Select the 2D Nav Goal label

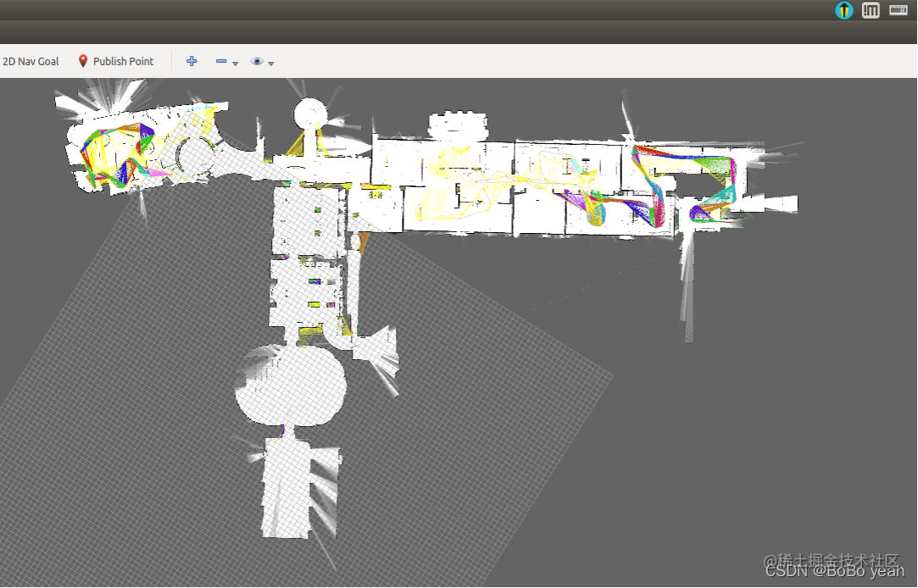click(31, 61)
